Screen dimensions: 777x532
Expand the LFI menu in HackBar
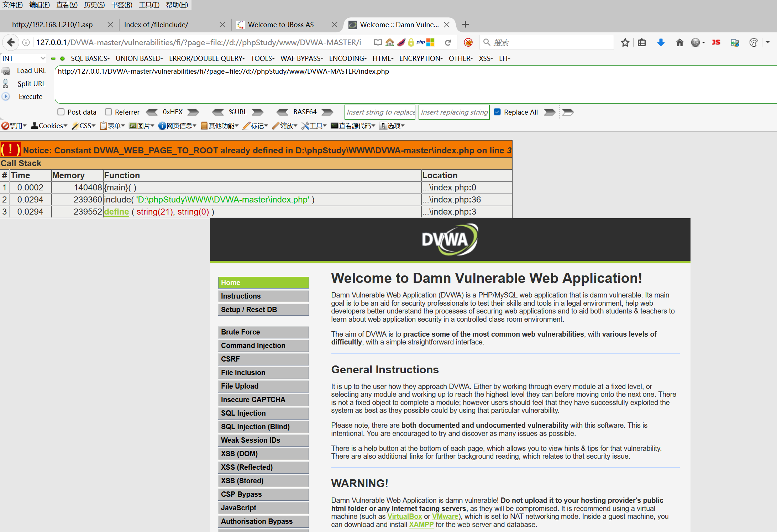[504, 58]
